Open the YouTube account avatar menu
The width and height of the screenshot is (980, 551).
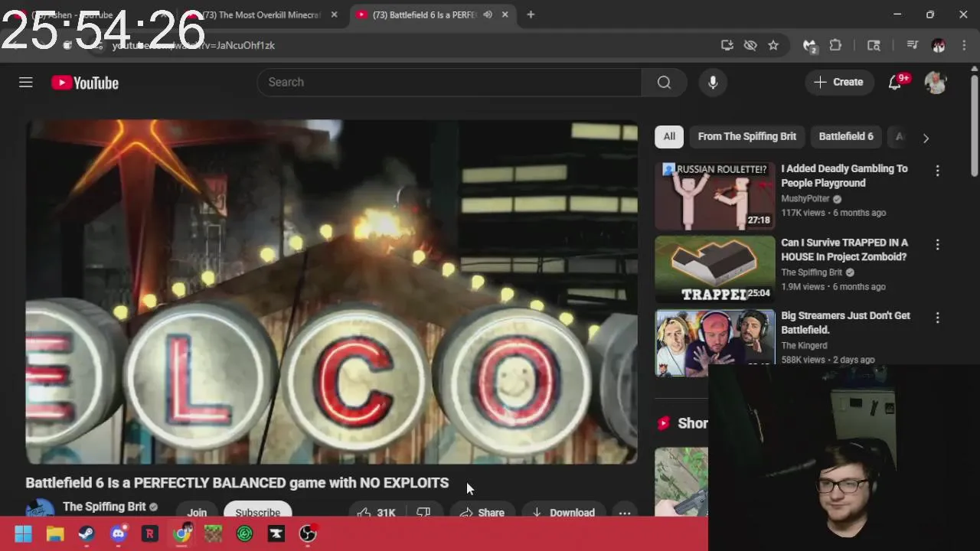tap(936, 83)
